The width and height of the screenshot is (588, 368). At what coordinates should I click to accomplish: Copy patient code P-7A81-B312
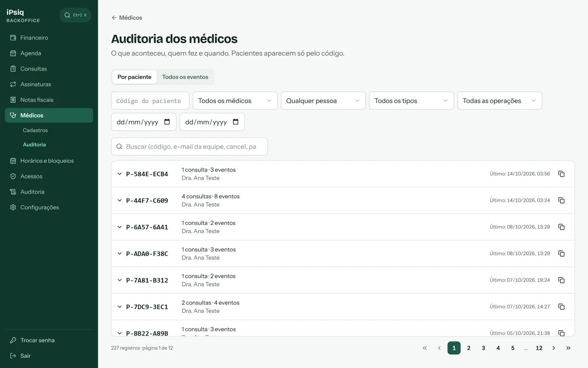tap(561, 280)
